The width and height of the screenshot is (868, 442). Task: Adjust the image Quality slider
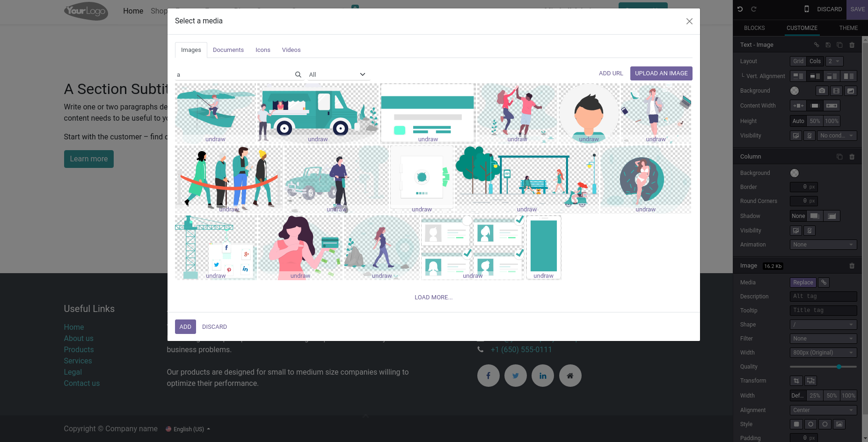tap(823, 367)
